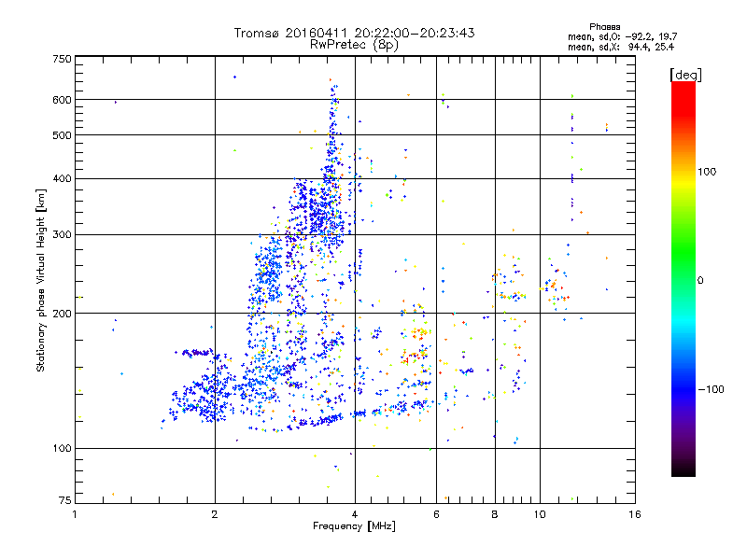Click the y-axis '750' tick label
Image resolution: width=747 pixels, height=560 pixels.
[63, 59]
